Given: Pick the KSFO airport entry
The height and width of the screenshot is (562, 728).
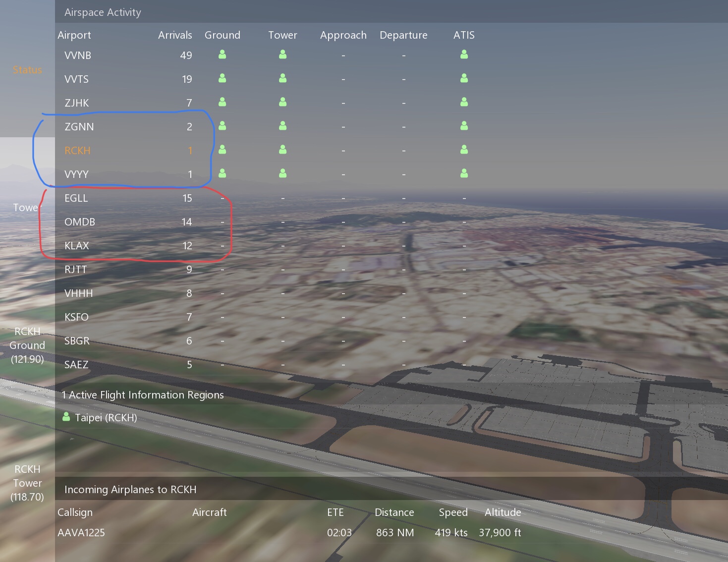Looking at the screenshot, I should pos(77,317).
